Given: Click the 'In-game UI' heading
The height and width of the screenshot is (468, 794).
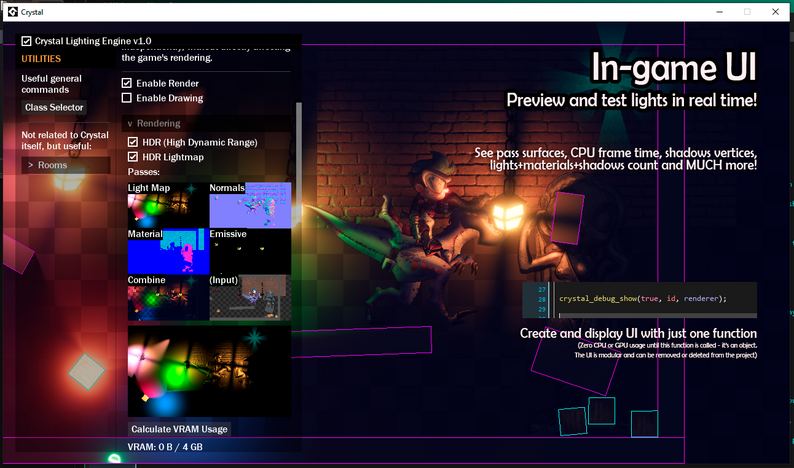Looking at the screenshot, I should pos(674,67).
